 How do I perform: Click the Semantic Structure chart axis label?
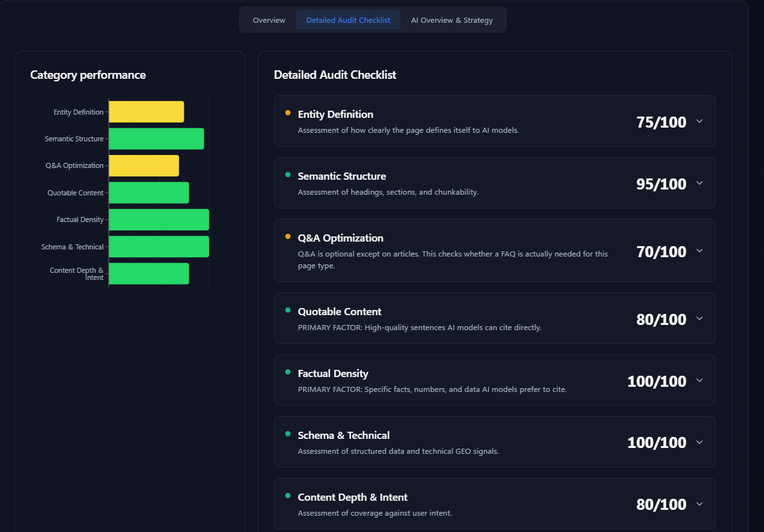pyautogui.click(x=74, y=139)
